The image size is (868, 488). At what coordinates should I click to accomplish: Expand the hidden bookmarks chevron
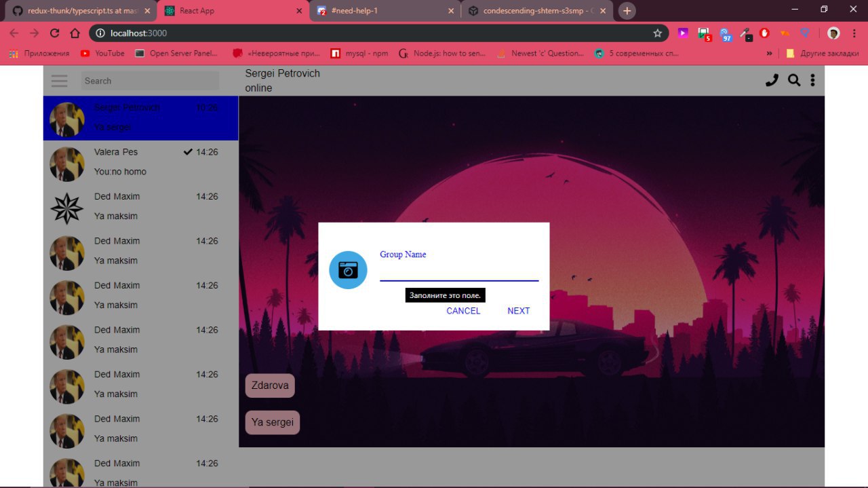770,54
